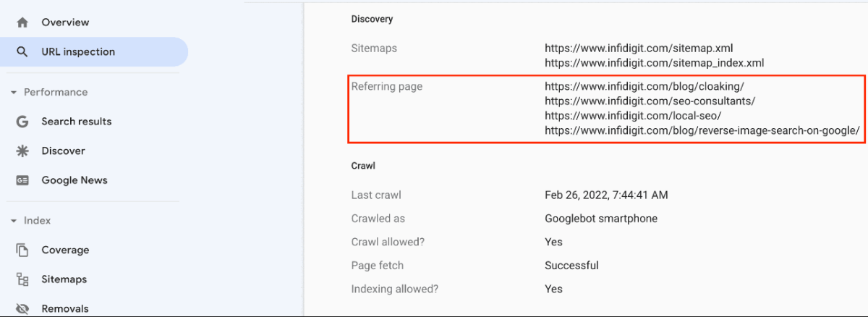Select the seo-consultants referring URL
Screen dimensions: 868x317
650,101
